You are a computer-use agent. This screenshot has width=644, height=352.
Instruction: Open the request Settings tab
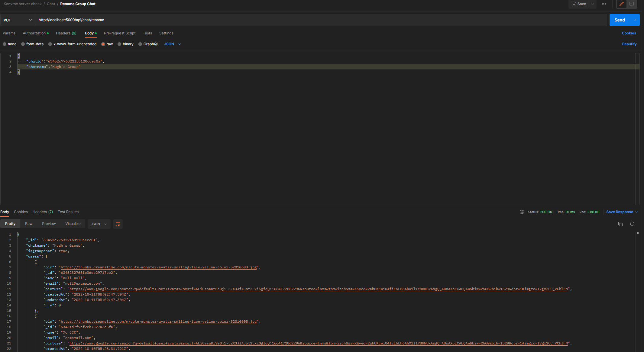click(x=166, y=33)
